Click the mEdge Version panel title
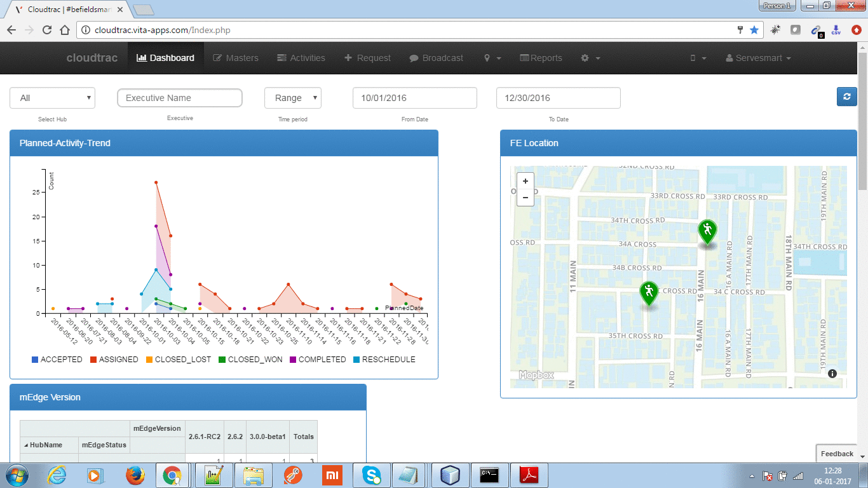This screenshot has height=488, width=868. point(50,397)
